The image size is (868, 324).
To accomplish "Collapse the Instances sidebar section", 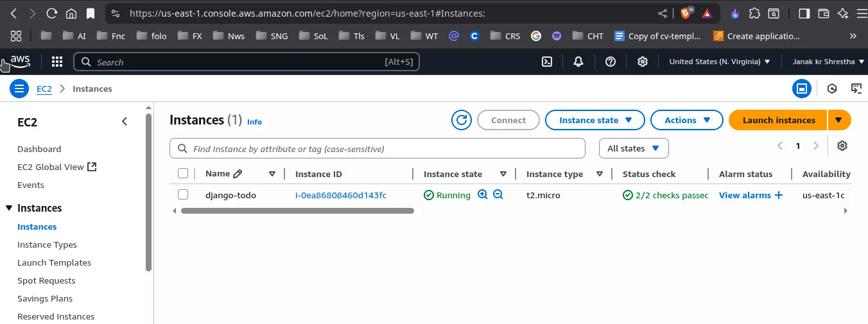I will tap(9, 208).
